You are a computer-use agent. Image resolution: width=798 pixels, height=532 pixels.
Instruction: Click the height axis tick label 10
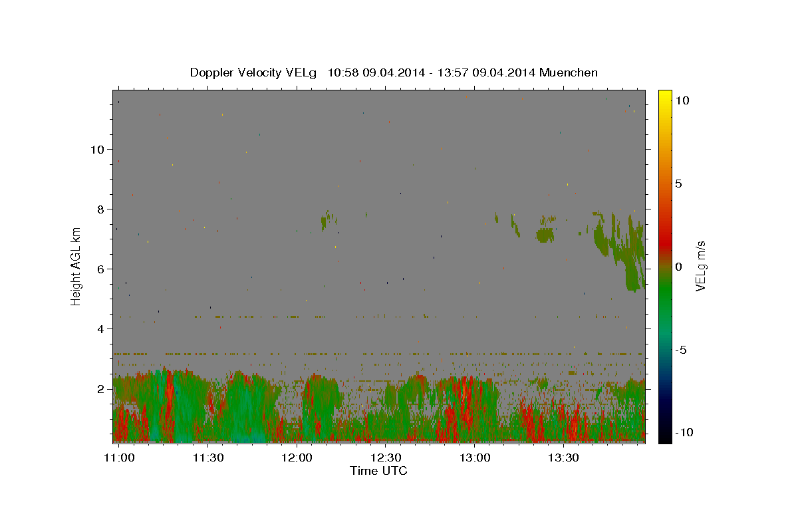click(x=97, y=150)
